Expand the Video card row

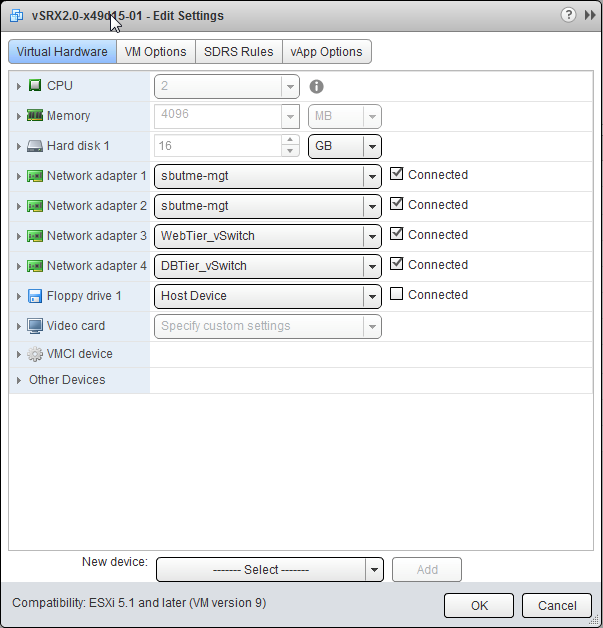click(x=18, y=326)
